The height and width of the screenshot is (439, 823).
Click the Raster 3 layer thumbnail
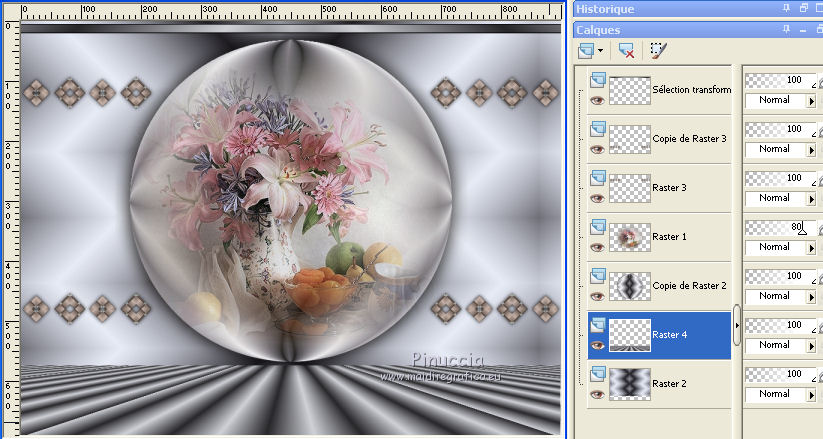pos(630,189)
